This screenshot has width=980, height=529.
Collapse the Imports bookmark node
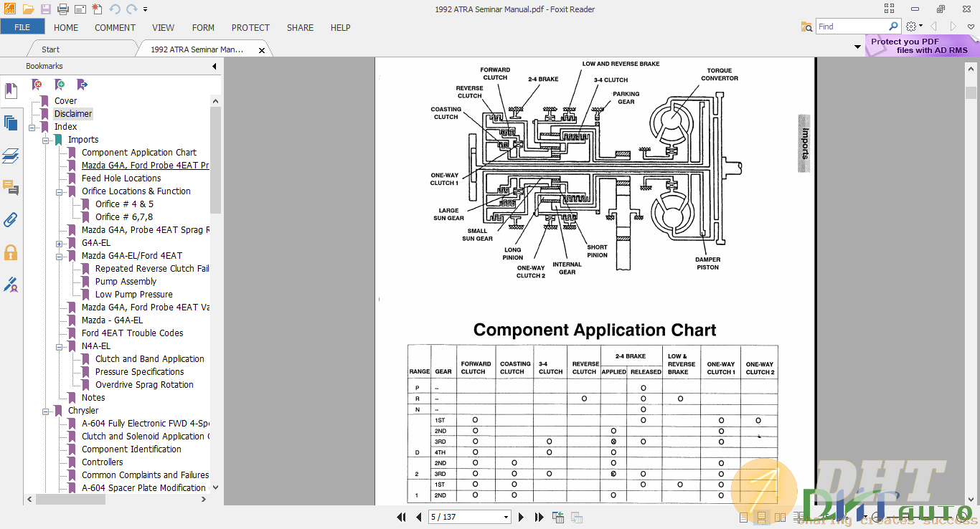[x=46, y=140]
